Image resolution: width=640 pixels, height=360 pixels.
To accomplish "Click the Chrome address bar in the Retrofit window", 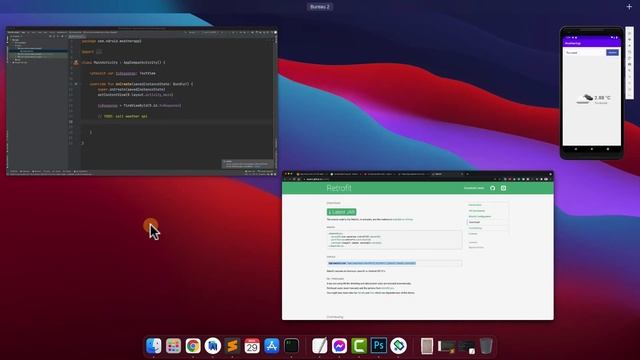I will coord(396,179).
